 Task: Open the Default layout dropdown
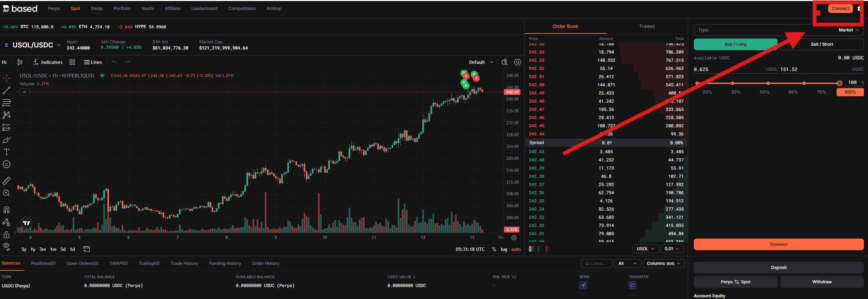coord(481,62)
